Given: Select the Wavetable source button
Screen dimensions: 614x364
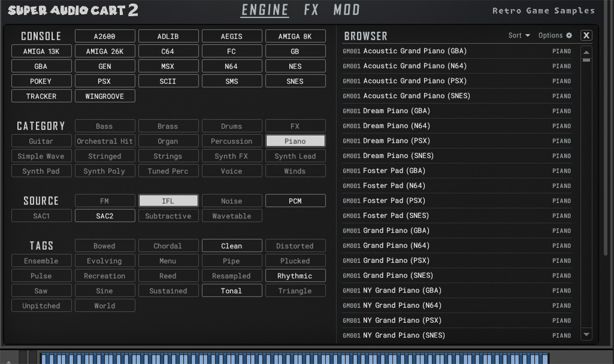Looking at the screenshot, I should (x=231, y=216).
